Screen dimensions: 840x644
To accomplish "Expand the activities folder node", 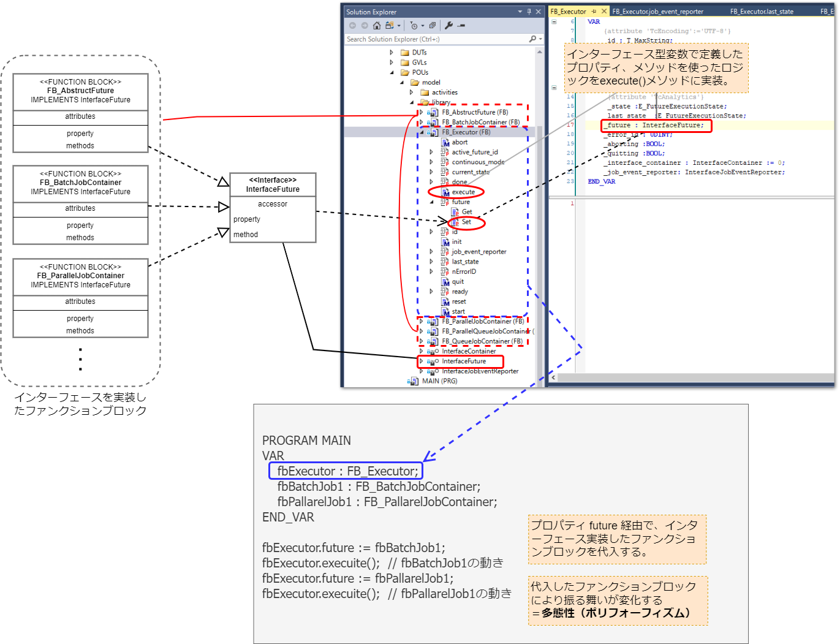I will coord(412,93).
